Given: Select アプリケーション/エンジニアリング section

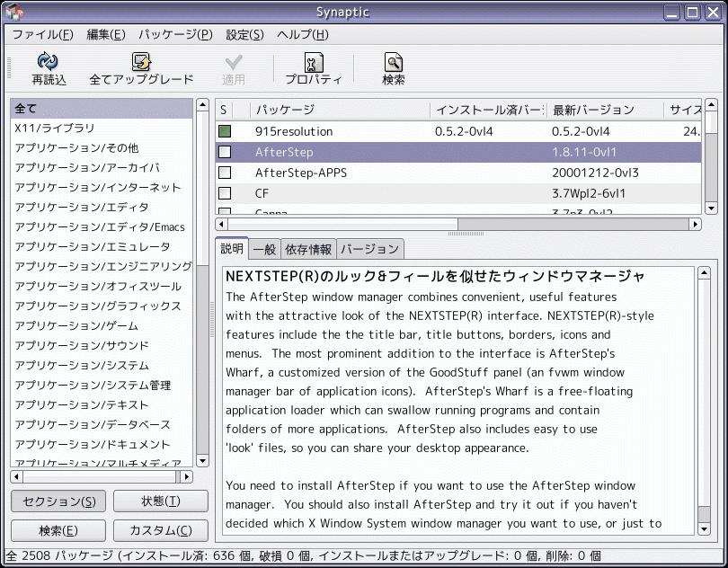Looking at the screenshot, I should pyautogui.click(x=102, y=266).
